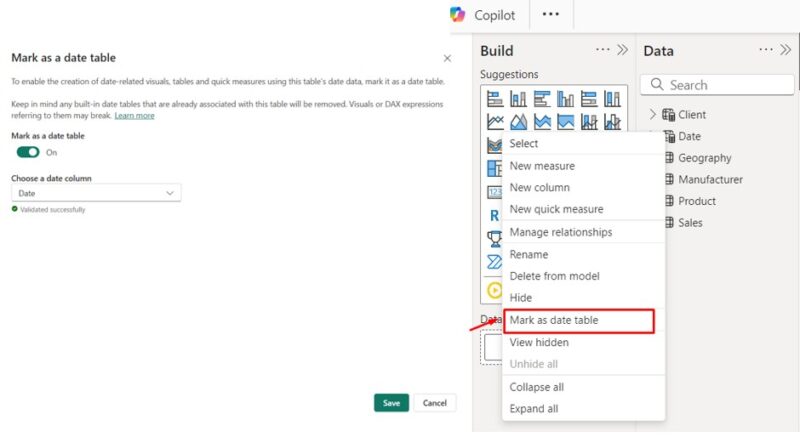The height and width of the screenshot is (437, 800).
Task: Open the Choose a date column dropdown
Action: point(96,193)
